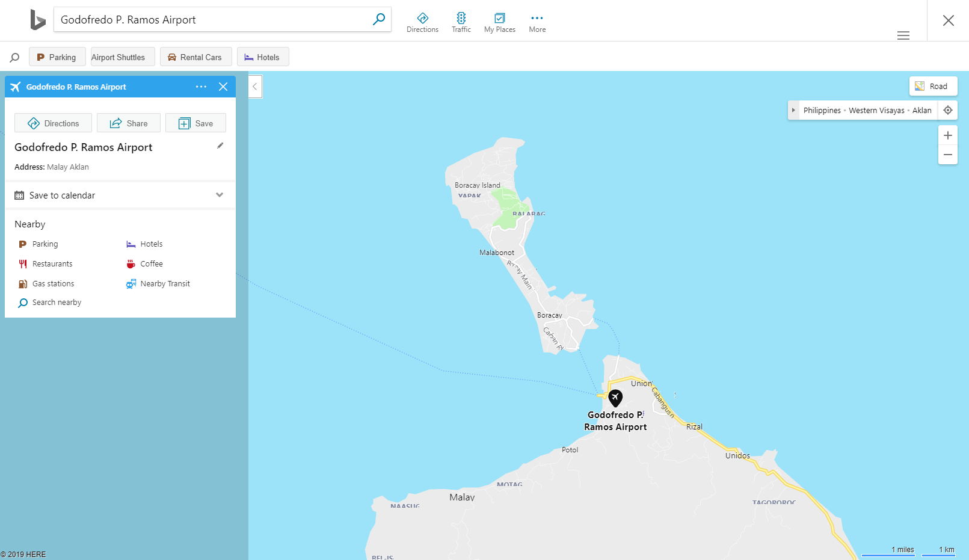This screenshot has width=969, height=560.
Task: Click Philippines in the breadcrumb
Action: click(822, 110)
